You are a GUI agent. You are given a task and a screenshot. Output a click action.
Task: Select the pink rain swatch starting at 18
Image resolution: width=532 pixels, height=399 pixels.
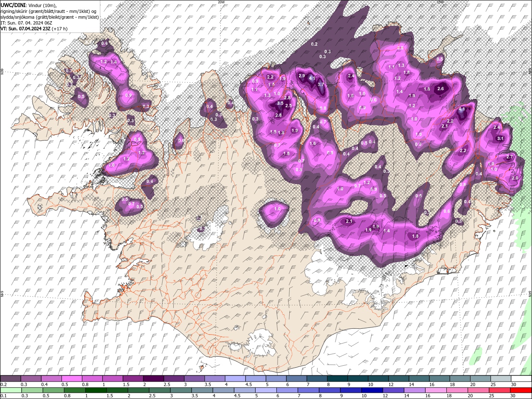click(x=457, y=390)
